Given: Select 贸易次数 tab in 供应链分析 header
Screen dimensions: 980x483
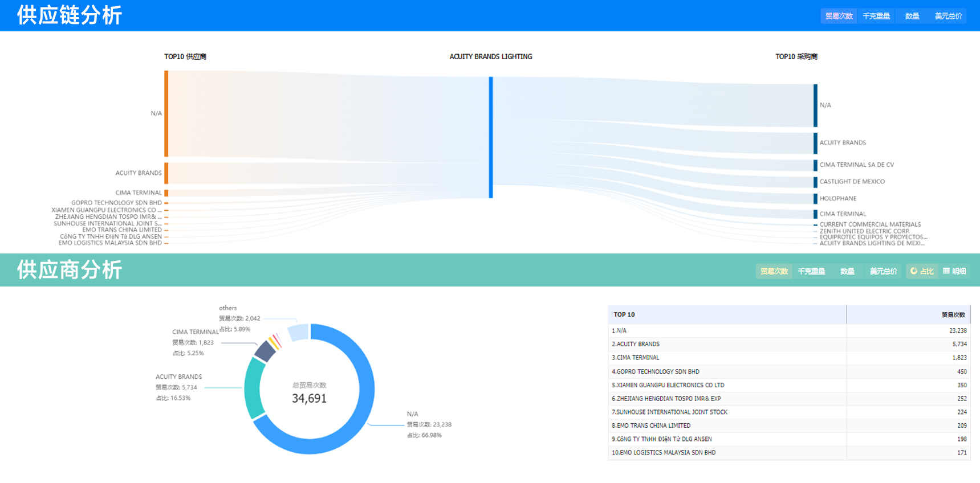Looking at the screenshot, I should 839,16.
